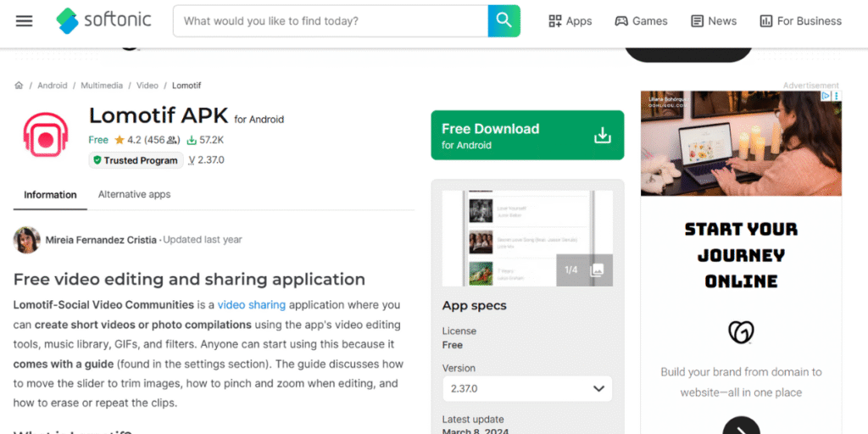Click the home breadcrumb icon

[x=19, y=86]
